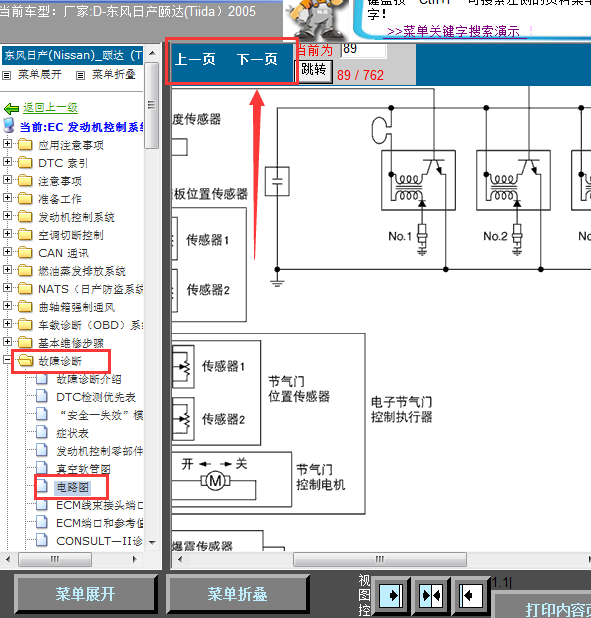This screenshot has height=618, width=591.
Task: Click the 东风日产(Nissan)_颐达 header item
Action: (73, 55)
